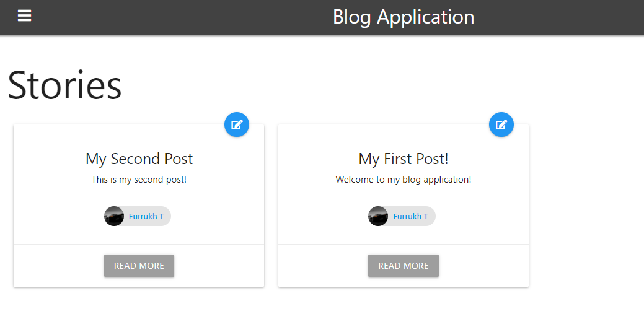Screen dimensions: 644x335
Task: Read more of My Second Post
Action: click(x=139, y=266)
